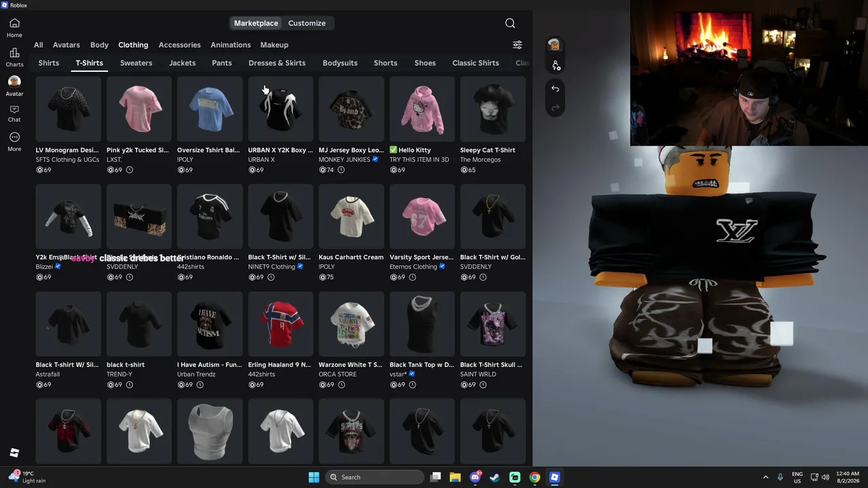Open the Bodysuits subcategory
This screenshot has height=488, width=868.
click(340, 63)
